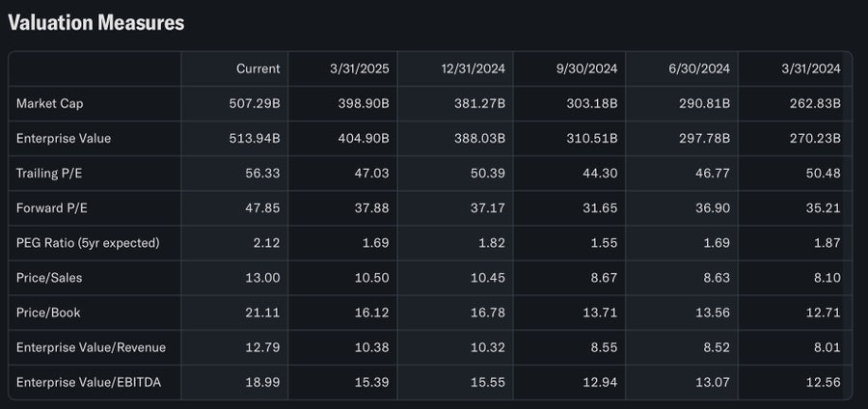
Task: Click the Forward P/E row label
Action: 51,208
